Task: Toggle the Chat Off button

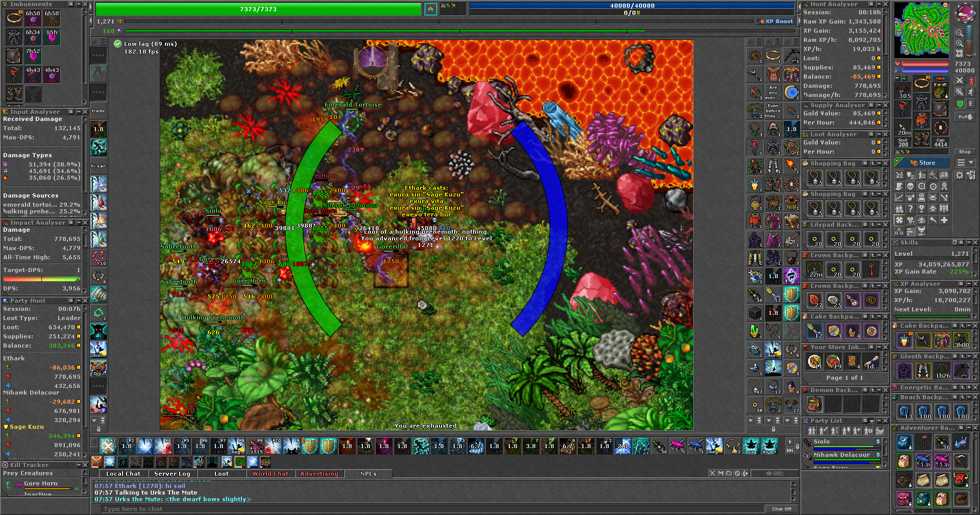Action: pos(781,509)
